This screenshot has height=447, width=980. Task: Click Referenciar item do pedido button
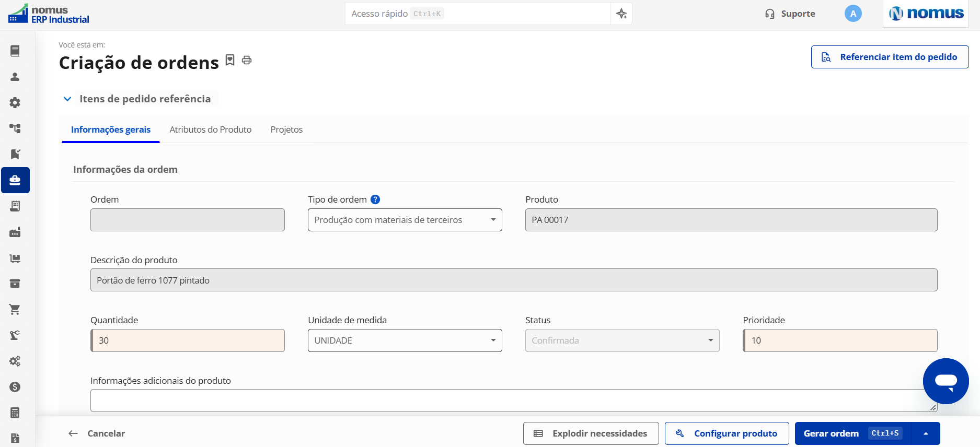(x=890, y=57)
